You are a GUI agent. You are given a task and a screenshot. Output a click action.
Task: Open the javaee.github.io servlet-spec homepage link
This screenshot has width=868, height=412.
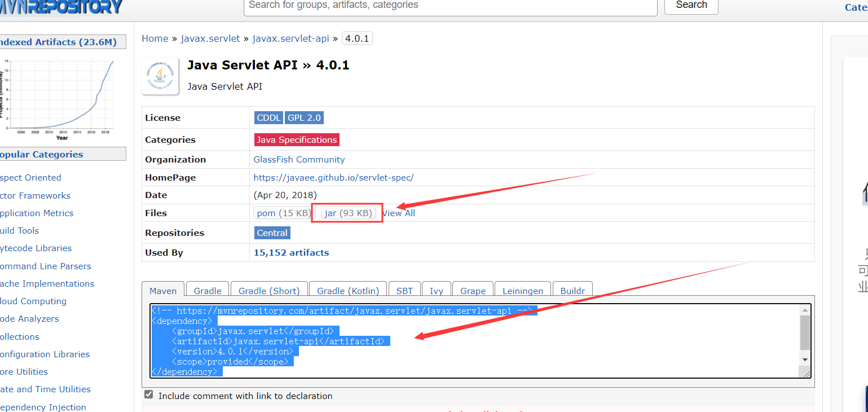click(x=333, y=177)
